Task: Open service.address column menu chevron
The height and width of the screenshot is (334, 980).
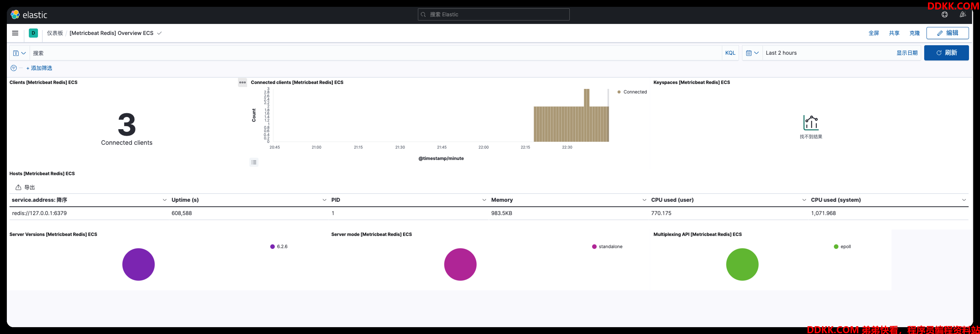Action: (x=164, y=200)
